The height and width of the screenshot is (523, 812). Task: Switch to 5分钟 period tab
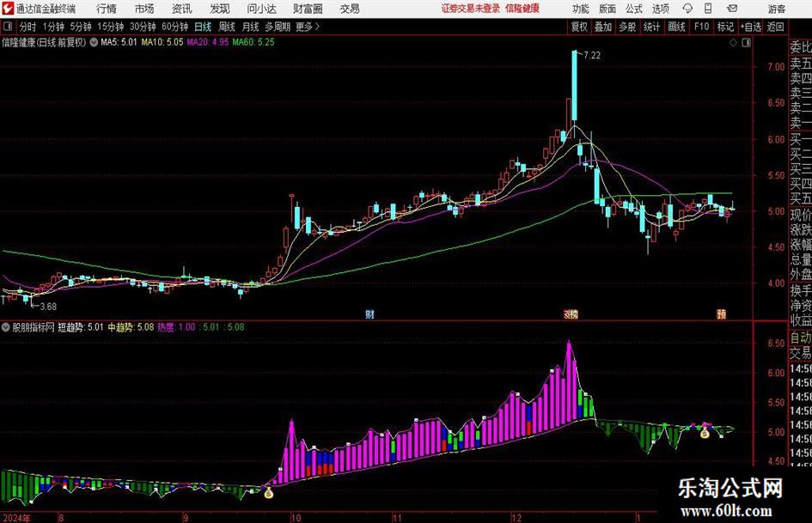pos(81,27)
